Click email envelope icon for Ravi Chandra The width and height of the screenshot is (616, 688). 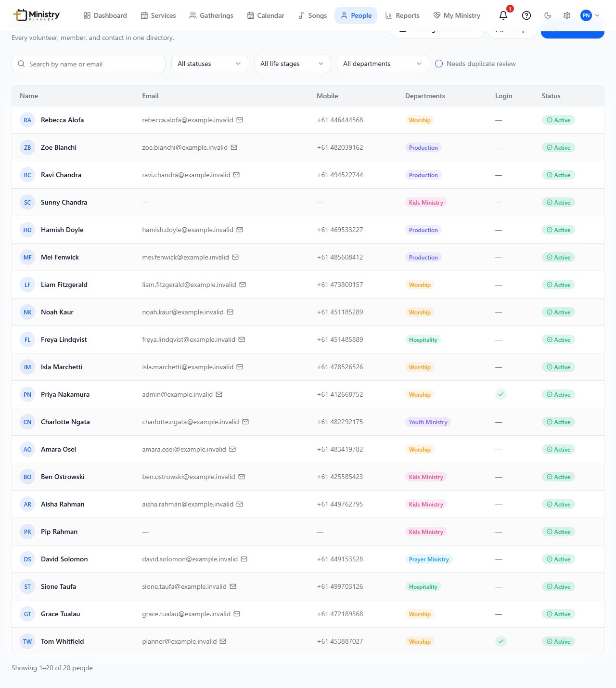pos(236,175)
